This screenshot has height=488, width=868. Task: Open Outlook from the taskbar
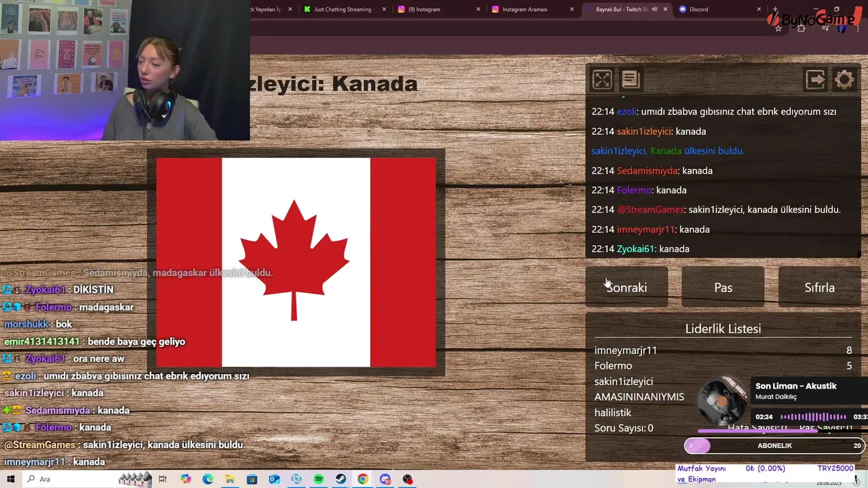point(274,479)
